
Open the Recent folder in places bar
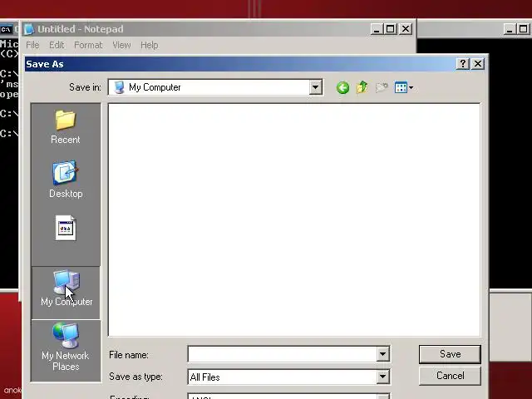[x=66, y=127]
